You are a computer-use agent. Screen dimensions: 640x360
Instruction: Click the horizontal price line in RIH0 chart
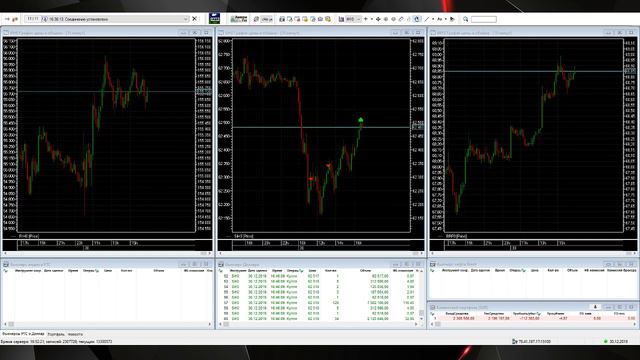coord(107,91)
